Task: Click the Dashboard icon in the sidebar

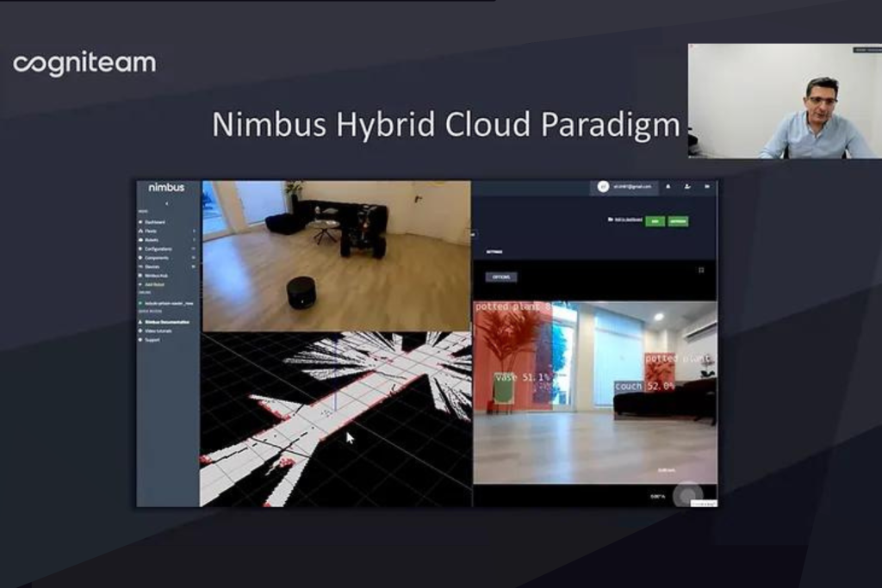Action: pos(140,222)
